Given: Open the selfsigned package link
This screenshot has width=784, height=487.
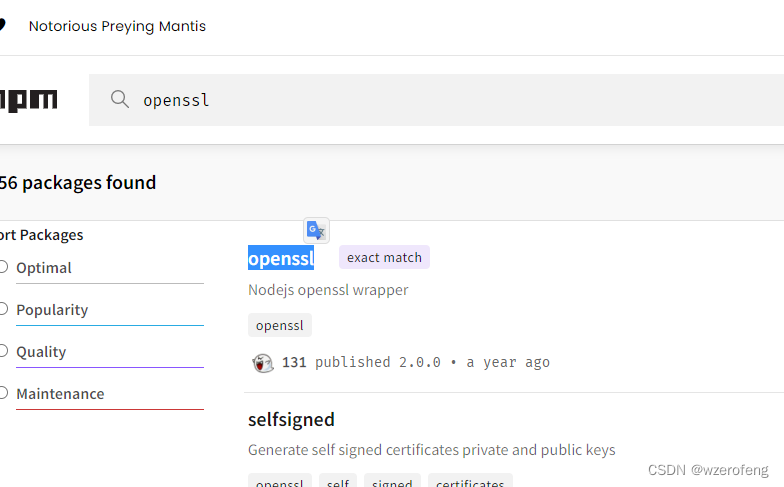Looking at the screenshot, I should pyautogui.click(x=291, y=419).
